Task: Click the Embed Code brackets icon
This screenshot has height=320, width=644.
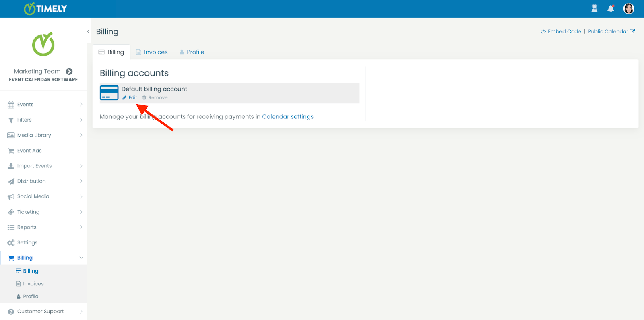Action: (543, 31)
